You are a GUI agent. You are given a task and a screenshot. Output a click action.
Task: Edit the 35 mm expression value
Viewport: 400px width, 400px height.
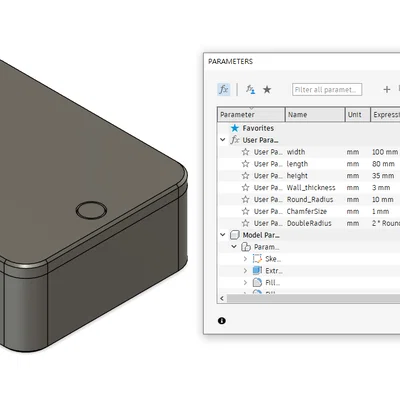point(383,176)
